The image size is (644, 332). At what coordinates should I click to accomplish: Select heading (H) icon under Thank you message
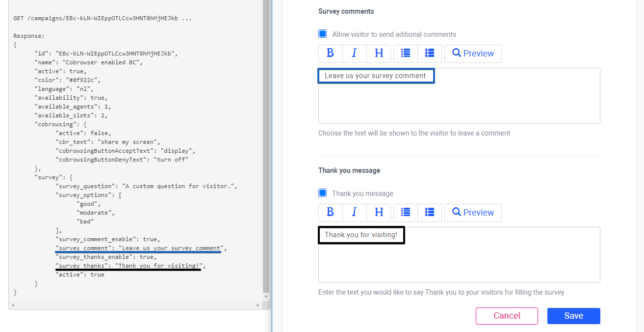click(378, 212)
